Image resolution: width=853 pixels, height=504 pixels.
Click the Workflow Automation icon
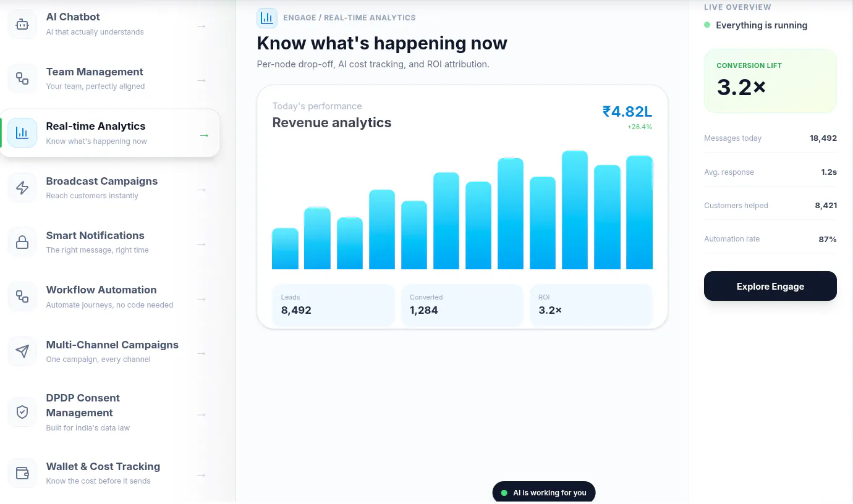click(x=22, y=296)
